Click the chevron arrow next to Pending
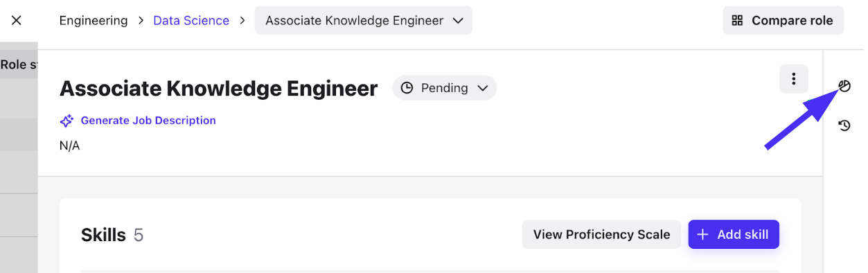This screenshot has height=273, width=868. click(x=483, y=88)
